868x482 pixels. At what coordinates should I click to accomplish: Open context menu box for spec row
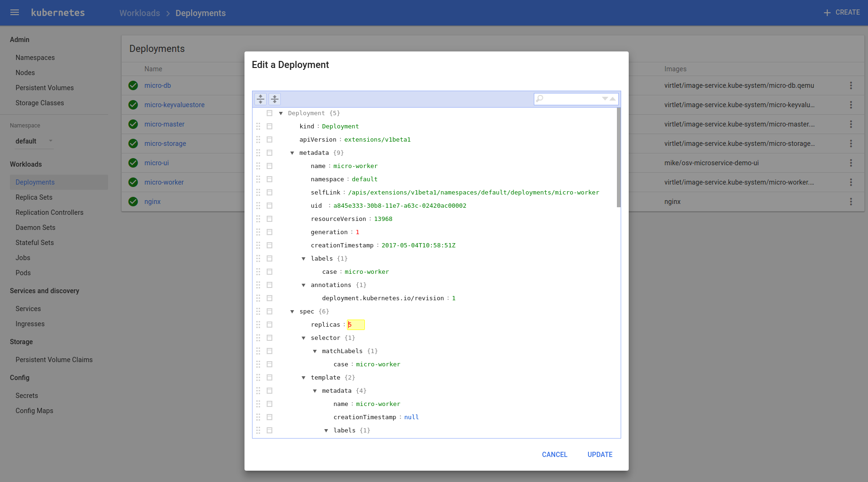click(x=270, y=312)
